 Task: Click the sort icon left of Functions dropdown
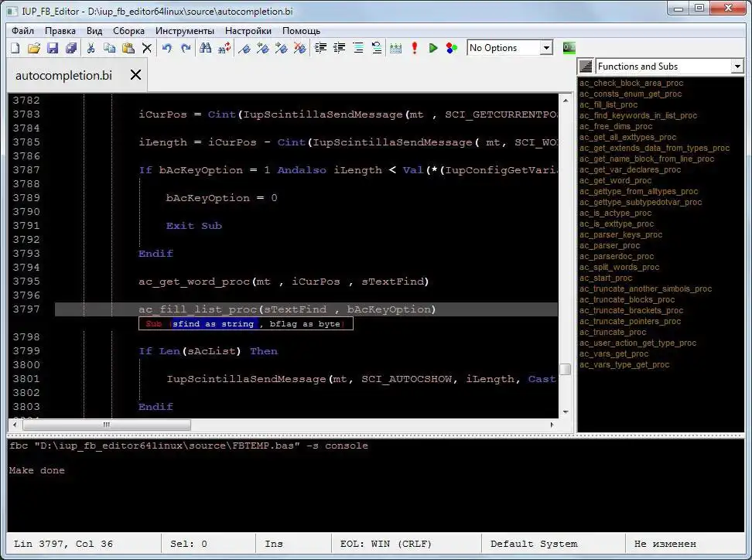point(586,67)
